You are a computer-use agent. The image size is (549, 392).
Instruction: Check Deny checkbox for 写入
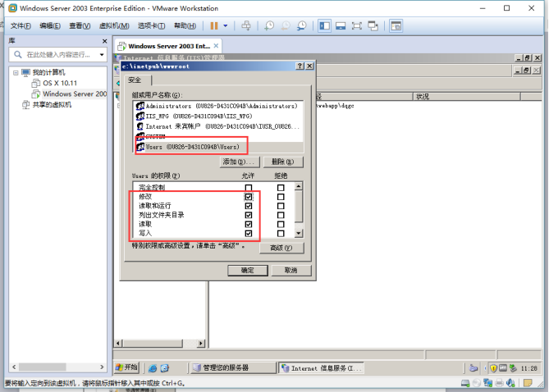pos(281,234)
